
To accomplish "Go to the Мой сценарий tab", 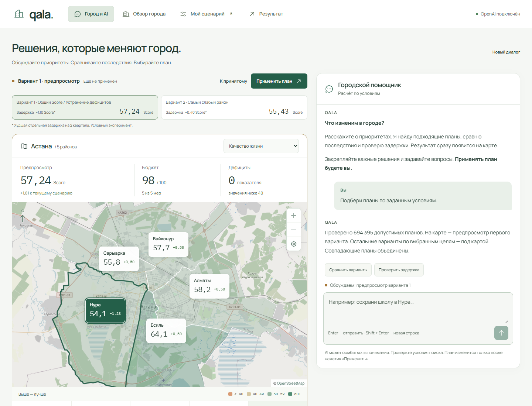I will point(207,14).
